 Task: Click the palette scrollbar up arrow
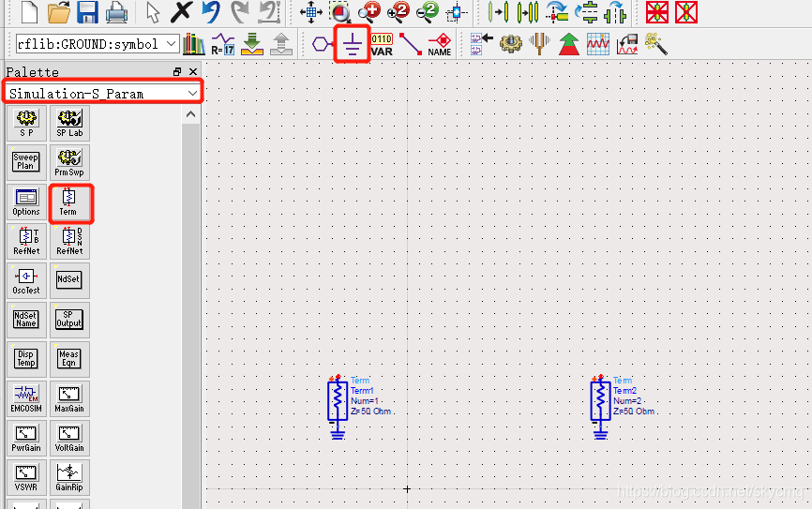[191, 114]
